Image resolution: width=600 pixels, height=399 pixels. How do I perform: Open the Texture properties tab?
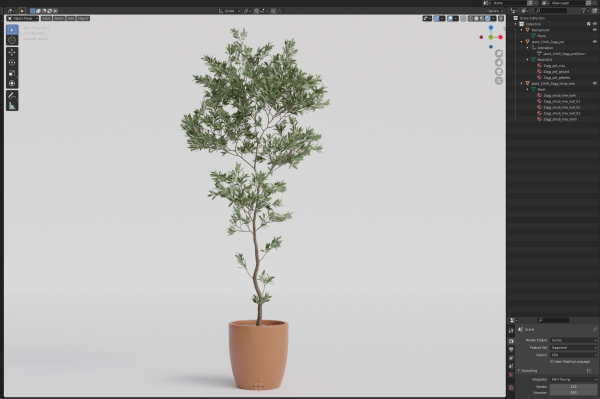click(x=511, y=388)
